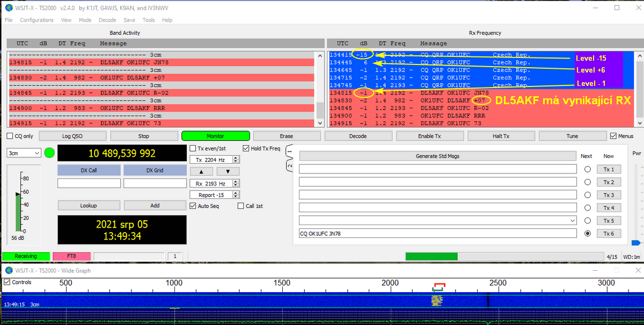Click the FT8 mode indicator in status bar

71,256
